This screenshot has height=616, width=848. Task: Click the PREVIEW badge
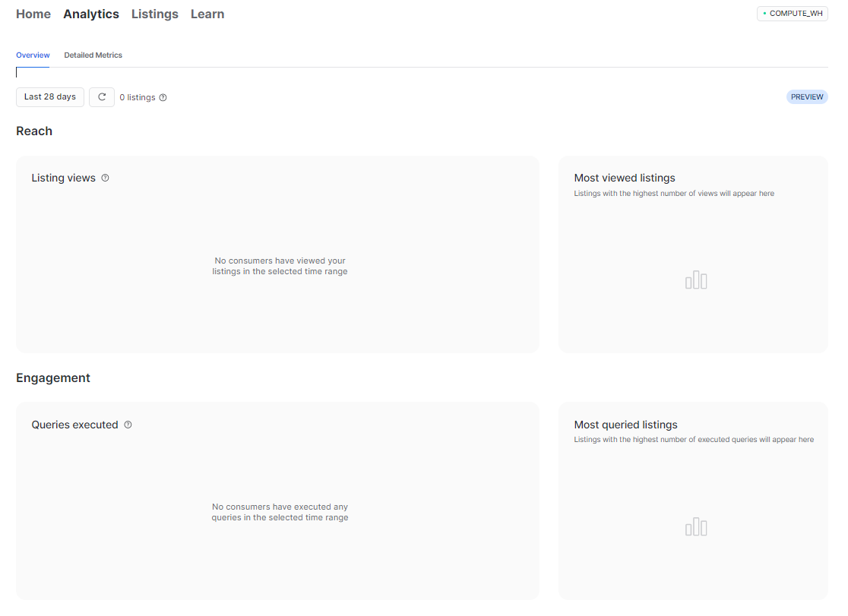(x=807, y=96)
